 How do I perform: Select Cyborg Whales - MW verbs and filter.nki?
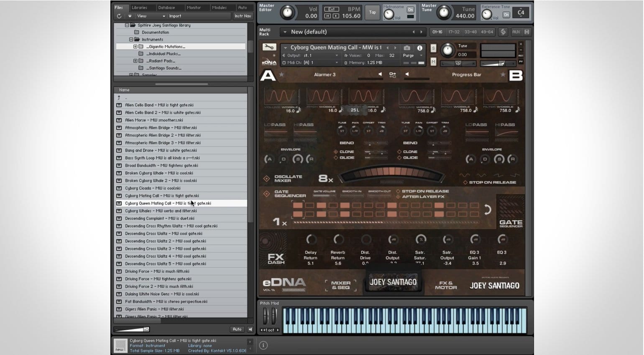[x=181, y=211]
